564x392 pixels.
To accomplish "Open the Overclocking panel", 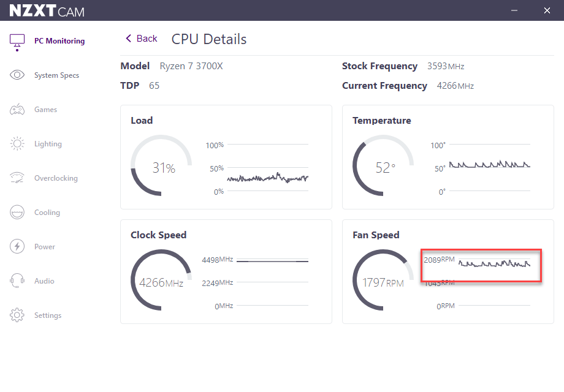I will pyautogui.click(x=56, y=178).
